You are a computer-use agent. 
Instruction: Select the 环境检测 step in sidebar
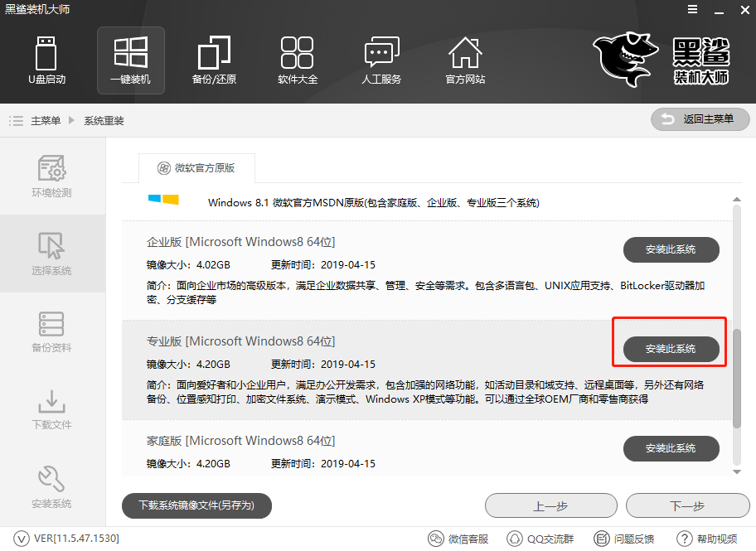(x=52, y=176)
